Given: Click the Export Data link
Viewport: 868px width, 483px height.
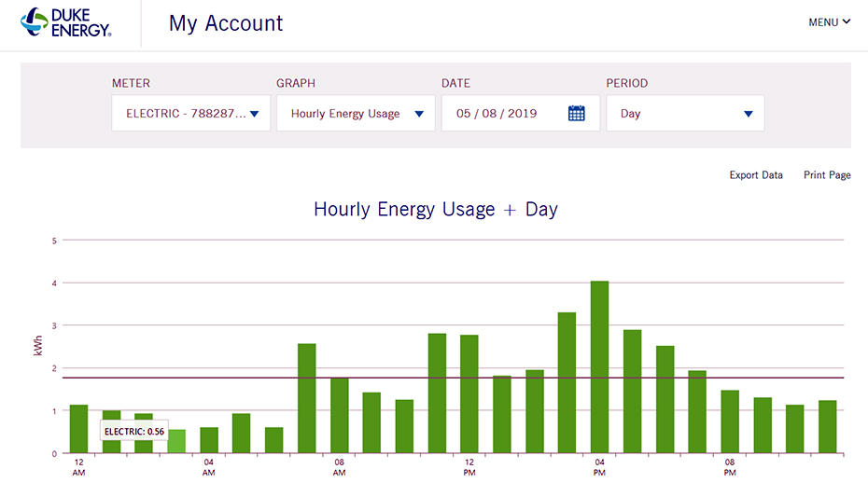Looking at the screenshot, I should tap(756, 175).
